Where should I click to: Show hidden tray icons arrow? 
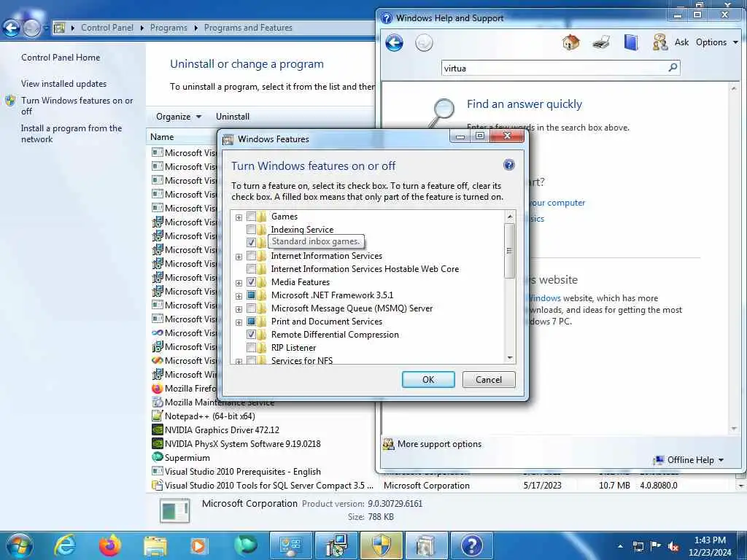tap(620, 546)
